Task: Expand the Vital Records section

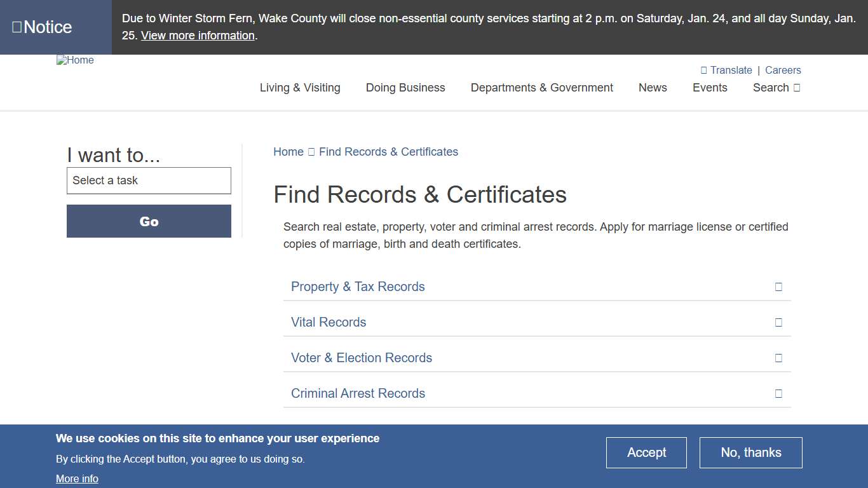Action: 329,322
